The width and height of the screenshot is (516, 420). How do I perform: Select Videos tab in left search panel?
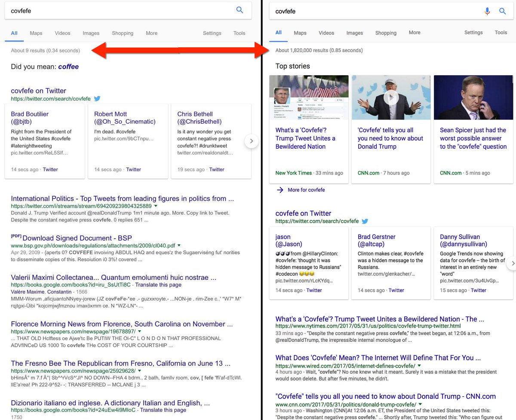tap(63, 33)
